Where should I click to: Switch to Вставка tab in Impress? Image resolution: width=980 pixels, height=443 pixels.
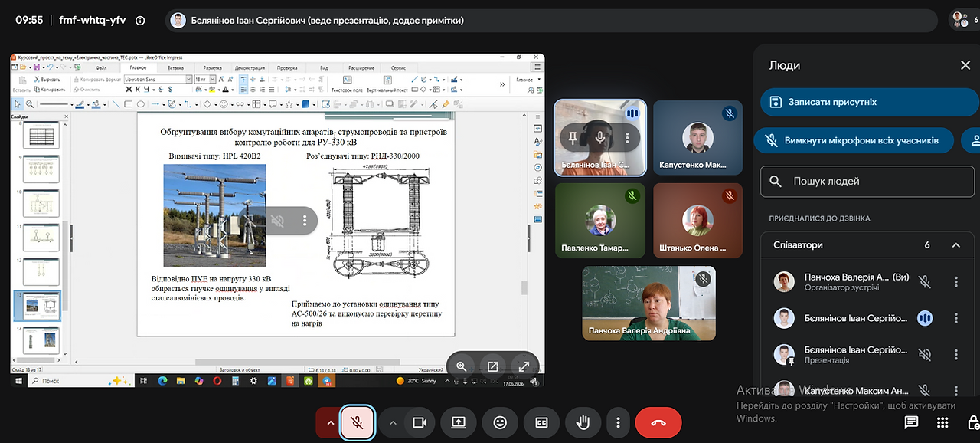[175, 67]
